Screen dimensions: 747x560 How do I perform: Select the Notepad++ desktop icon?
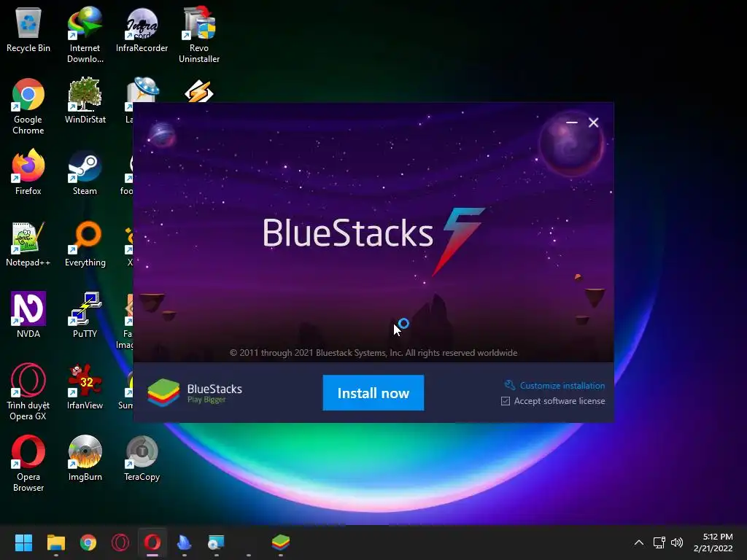click(x=28, y=244)
